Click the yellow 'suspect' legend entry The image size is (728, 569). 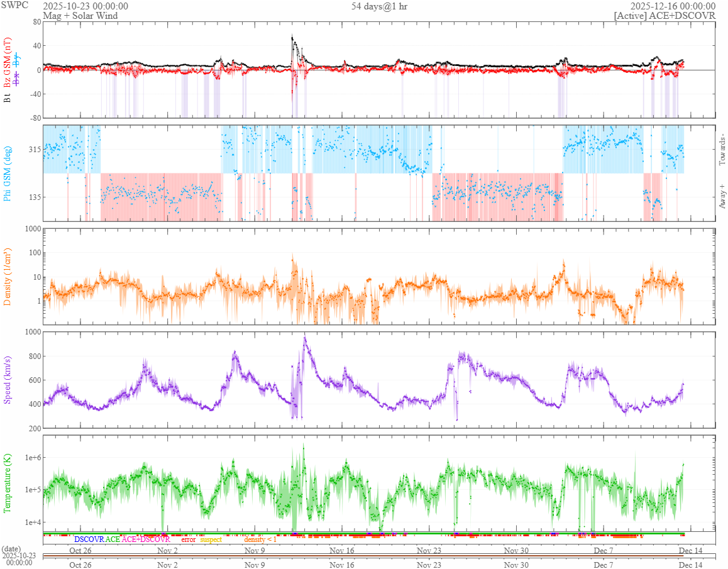211,539
